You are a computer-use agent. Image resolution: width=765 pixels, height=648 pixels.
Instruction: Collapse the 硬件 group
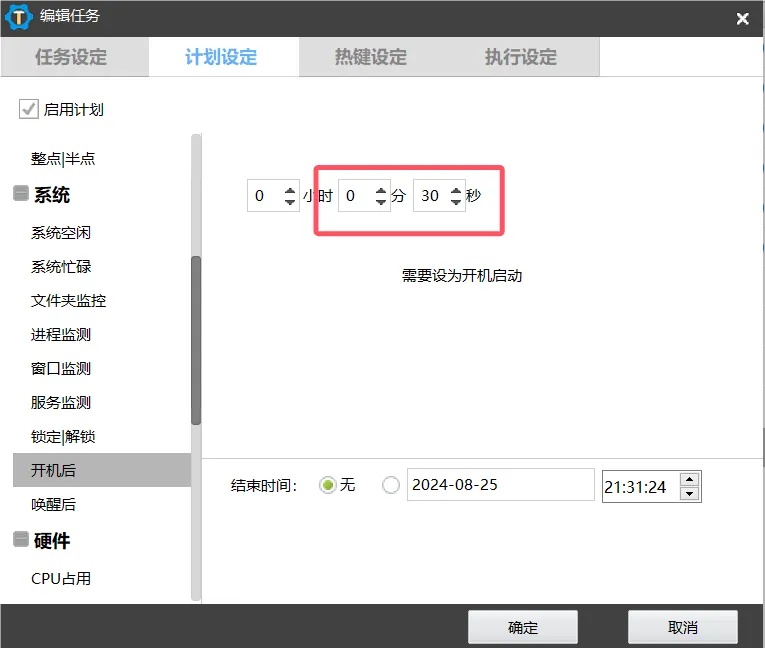tap(20, 540)
